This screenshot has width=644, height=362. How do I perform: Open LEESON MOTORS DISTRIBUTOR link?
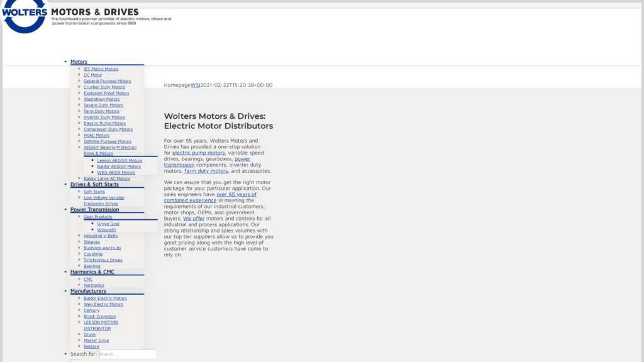point(101,326)
